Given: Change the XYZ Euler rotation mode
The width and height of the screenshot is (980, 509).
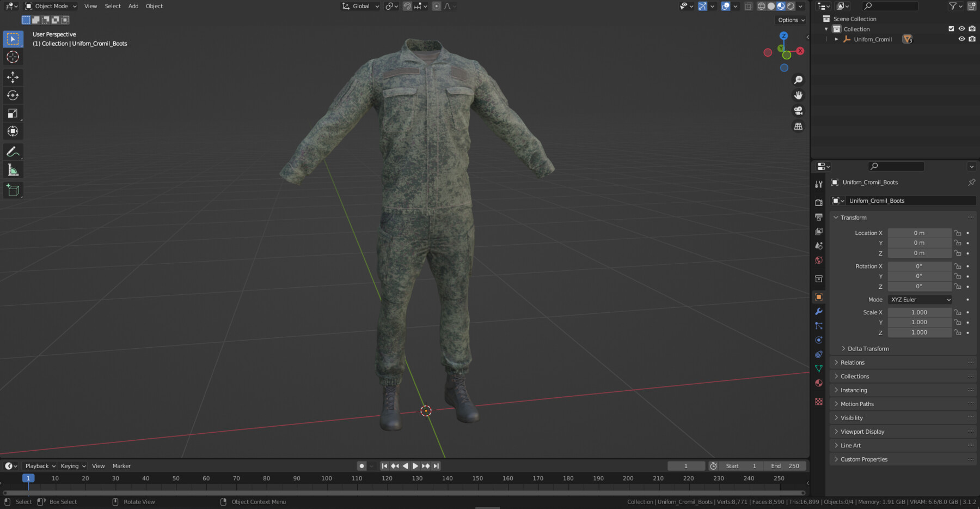Looking at the screenshot, I should tap(920, 299).
